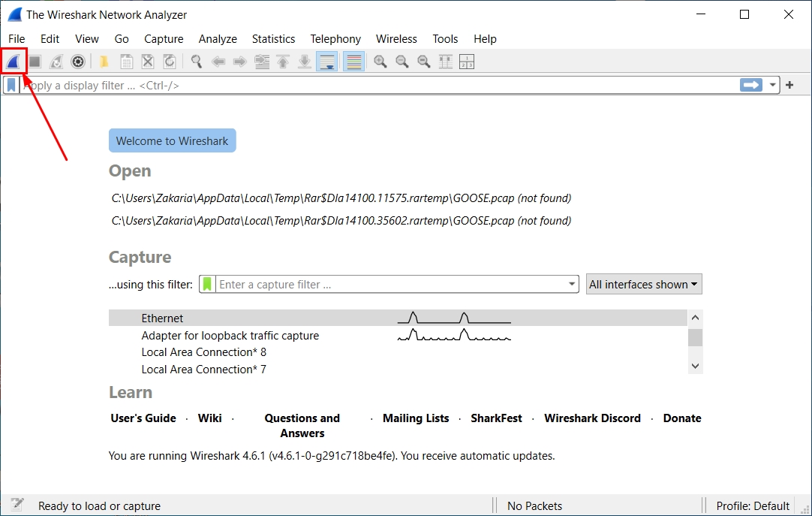Screen dimensions: 812x516
Task: Open the display filter bookmarks icon
Action: (x=10, y=85)
